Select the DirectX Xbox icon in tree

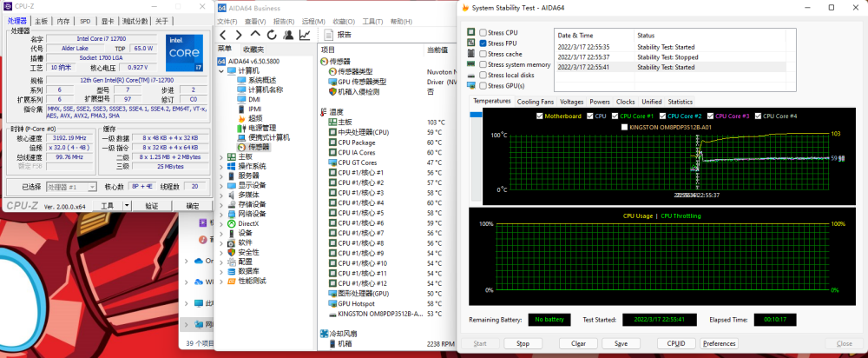(x=232, y=223)
